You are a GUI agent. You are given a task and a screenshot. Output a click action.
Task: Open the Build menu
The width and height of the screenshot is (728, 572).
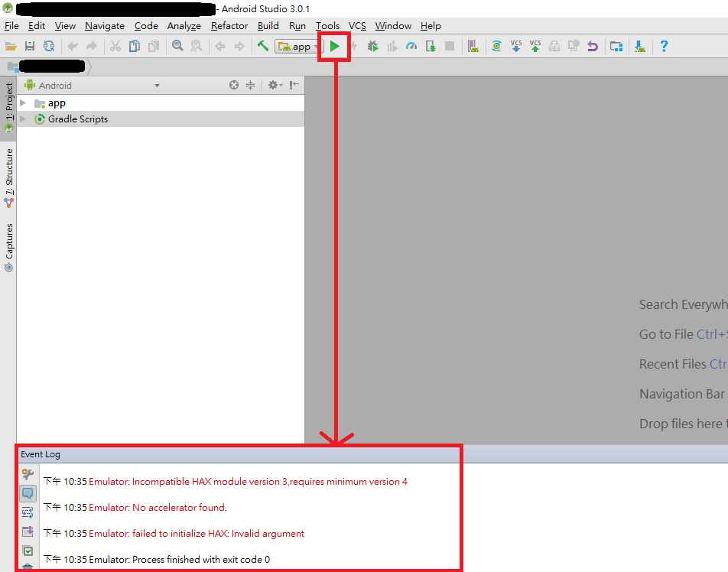[268, 25]
